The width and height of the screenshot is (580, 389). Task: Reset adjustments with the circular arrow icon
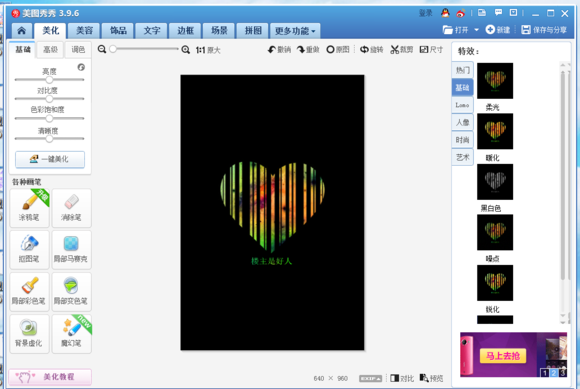point(81,67)
